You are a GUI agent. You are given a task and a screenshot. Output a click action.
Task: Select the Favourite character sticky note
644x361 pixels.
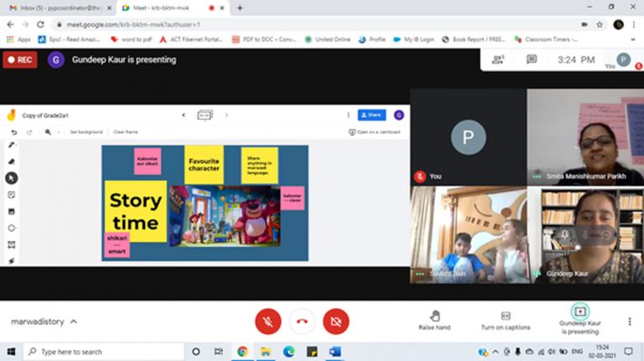[204, 164]
